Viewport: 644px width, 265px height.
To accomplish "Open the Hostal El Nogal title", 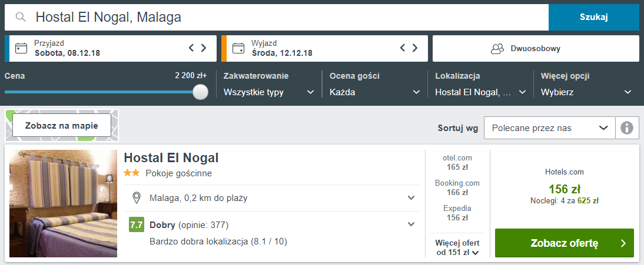I will (x=171, y=158).
